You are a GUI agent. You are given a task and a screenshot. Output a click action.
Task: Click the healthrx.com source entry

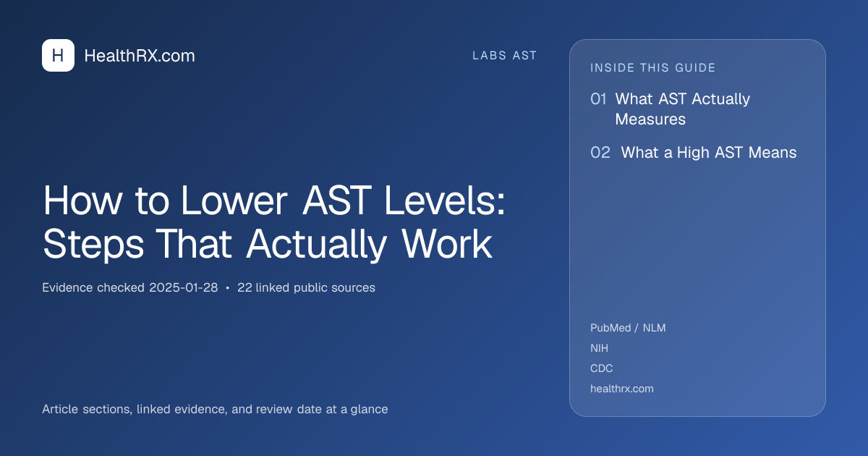tap(622, 389)
